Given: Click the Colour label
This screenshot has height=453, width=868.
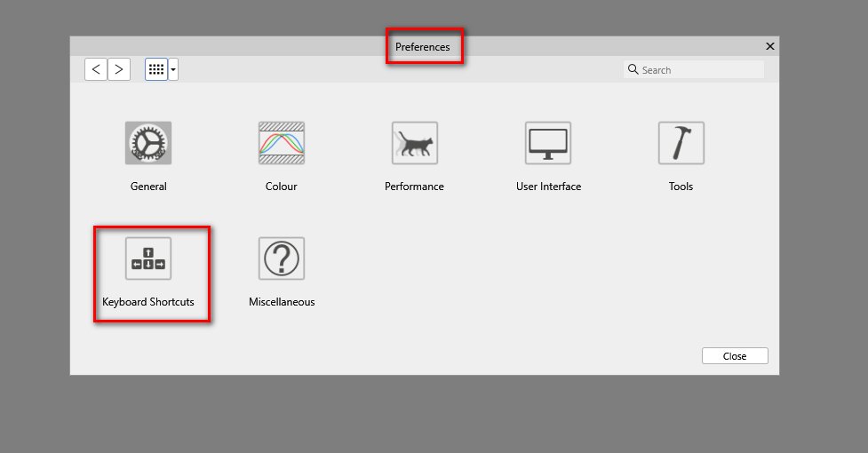Looking at the screenshot, I should pyautogui.click(x=282, y=187).
